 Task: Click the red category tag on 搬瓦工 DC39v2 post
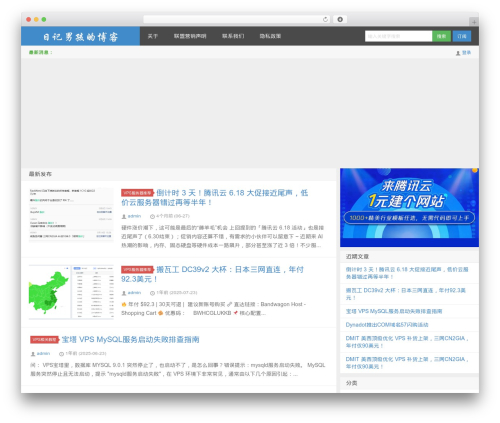pos(137,269)
